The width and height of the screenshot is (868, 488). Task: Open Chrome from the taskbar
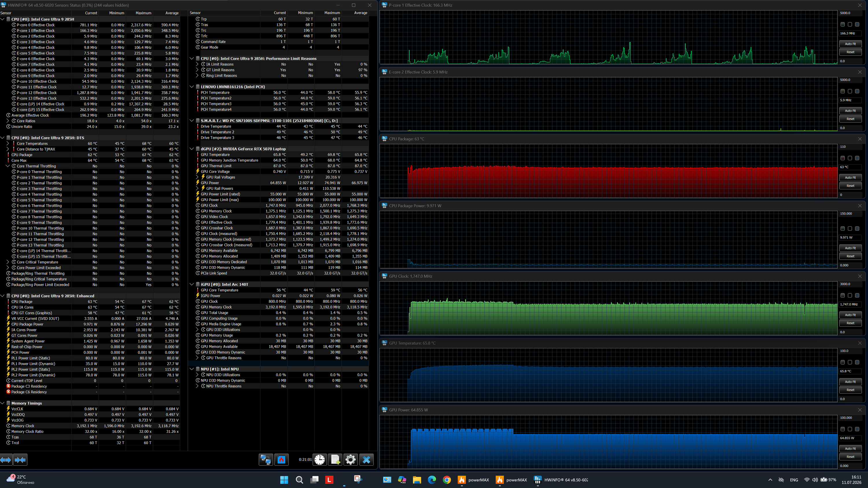447,480
